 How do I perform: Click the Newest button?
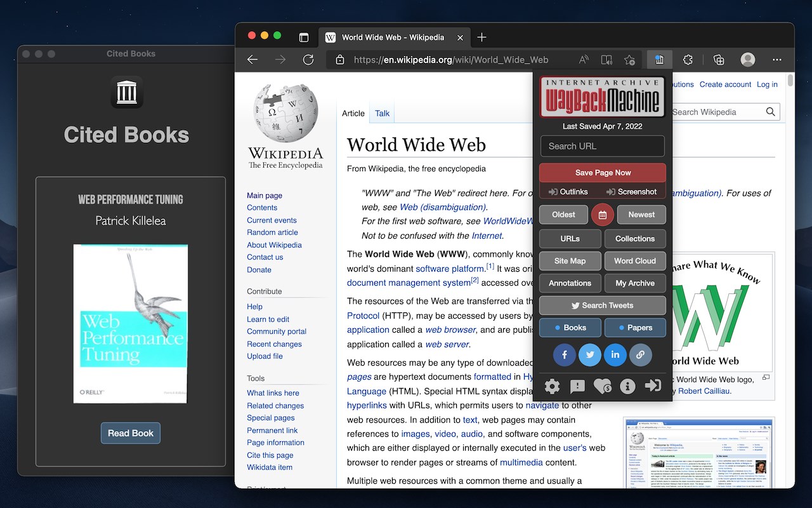tap(641, 215)
